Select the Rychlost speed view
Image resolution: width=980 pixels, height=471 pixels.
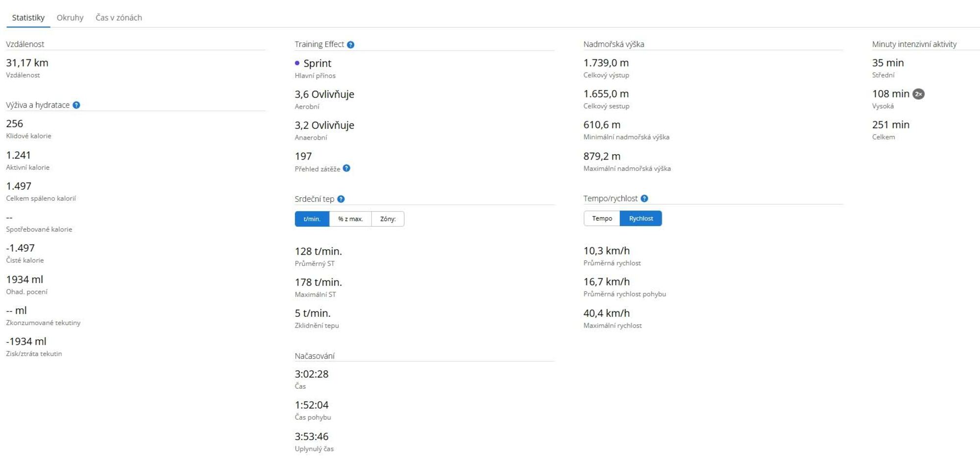point(640,219)
